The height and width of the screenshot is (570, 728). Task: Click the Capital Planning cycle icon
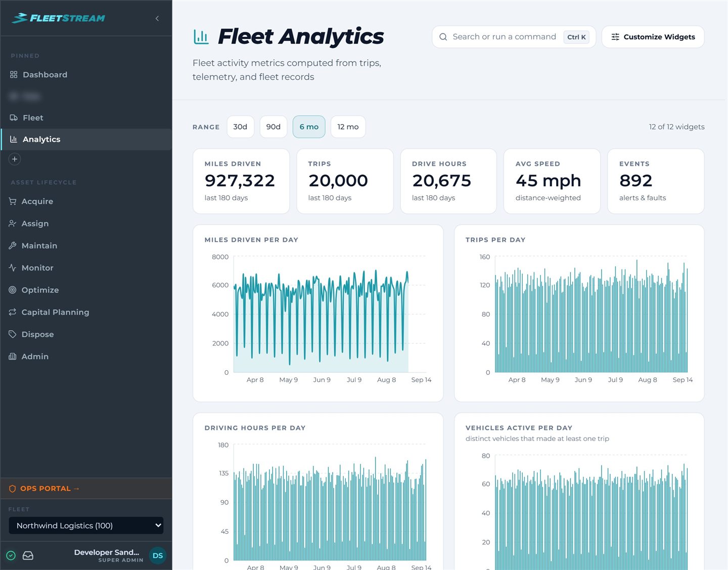pos(13,313)
